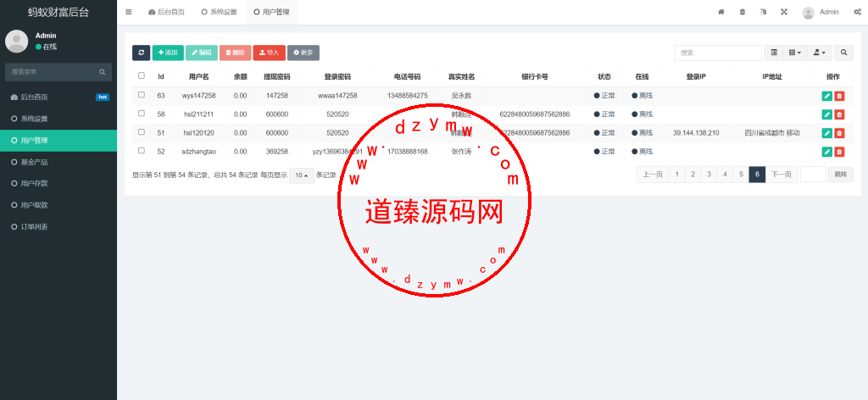Click the Admin avatar in the sidebar
This screenshot has width=868, height=400.
tap(17, 41)
